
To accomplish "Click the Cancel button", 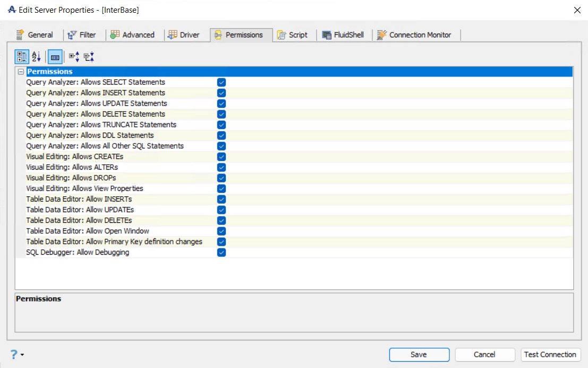I will [x=484, y=355].
